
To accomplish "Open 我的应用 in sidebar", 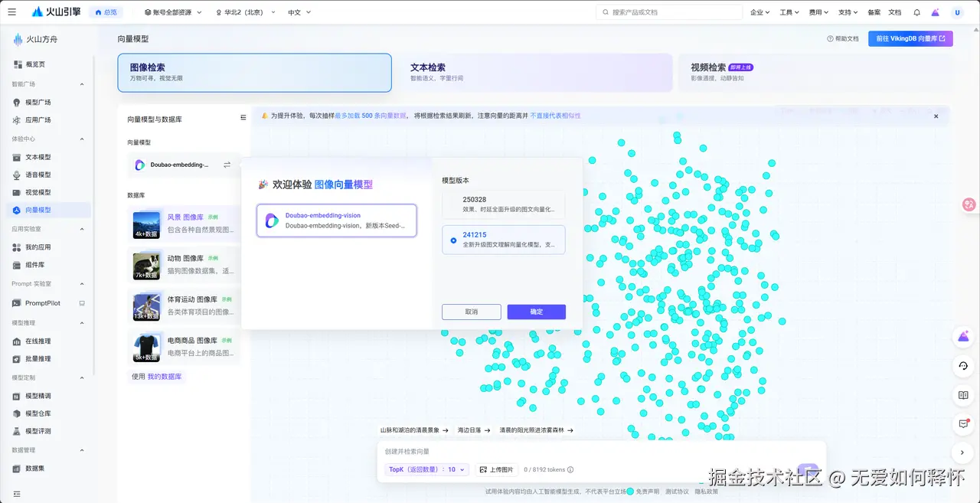I will click(x=38, y=247).
